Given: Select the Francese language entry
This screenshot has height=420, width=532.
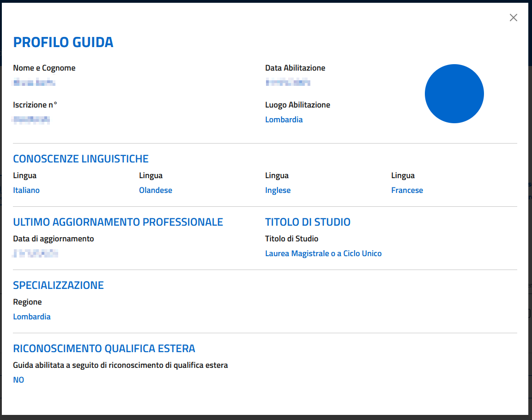Looking at the screenshot, I should pos(407,190).
